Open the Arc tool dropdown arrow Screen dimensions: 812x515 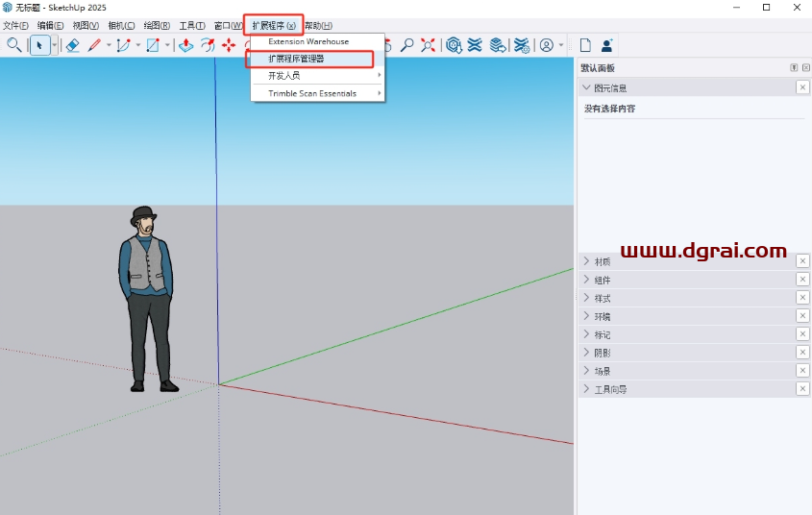(x=137, y=45)
